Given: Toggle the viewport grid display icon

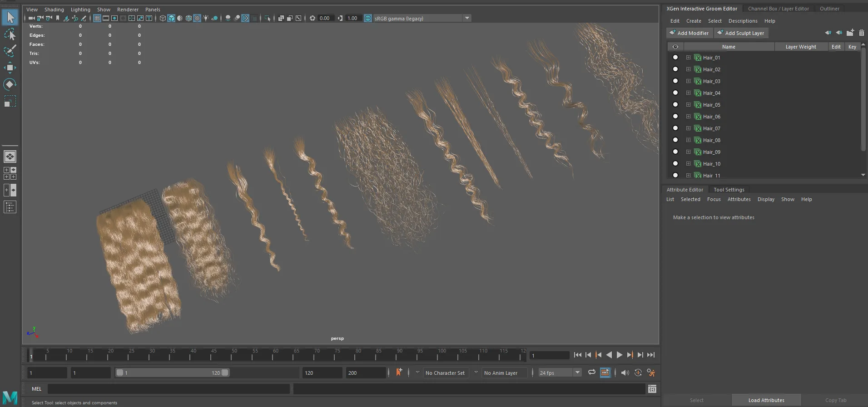Looking at the screenshot, I should (97, 18).
